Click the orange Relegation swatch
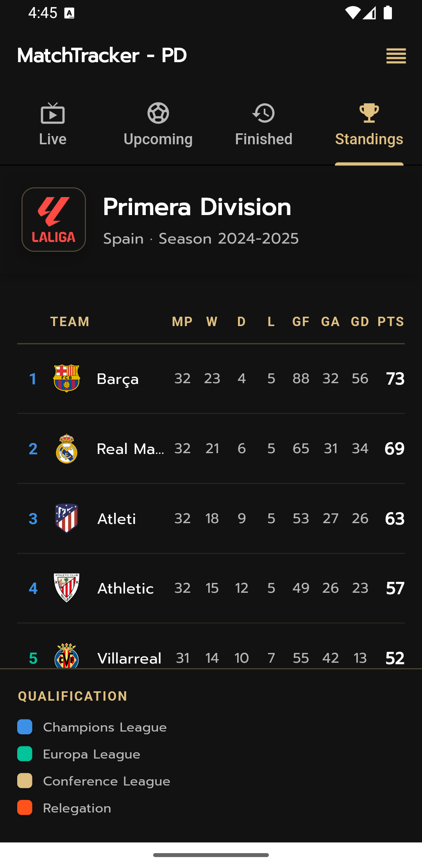Image resolution: width=422 pixels, height=868 pixels. click(25, 808)
